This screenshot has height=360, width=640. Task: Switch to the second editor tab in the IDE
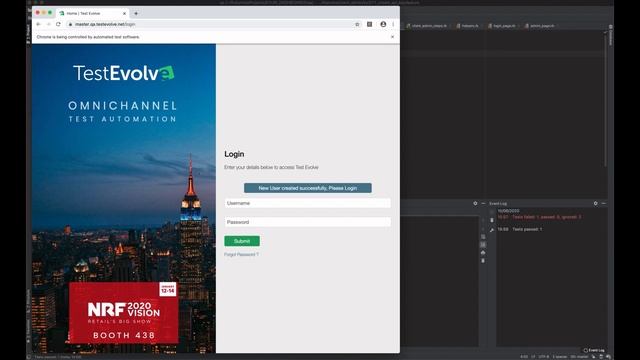pos(468,26)
